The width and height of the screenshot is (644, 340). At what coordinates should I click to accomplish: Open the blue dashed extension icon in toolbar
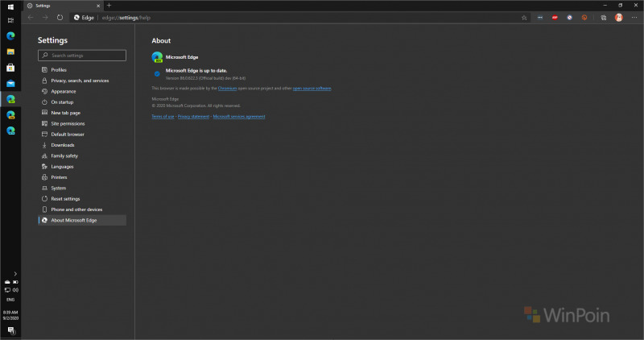(x=540, y=18)
